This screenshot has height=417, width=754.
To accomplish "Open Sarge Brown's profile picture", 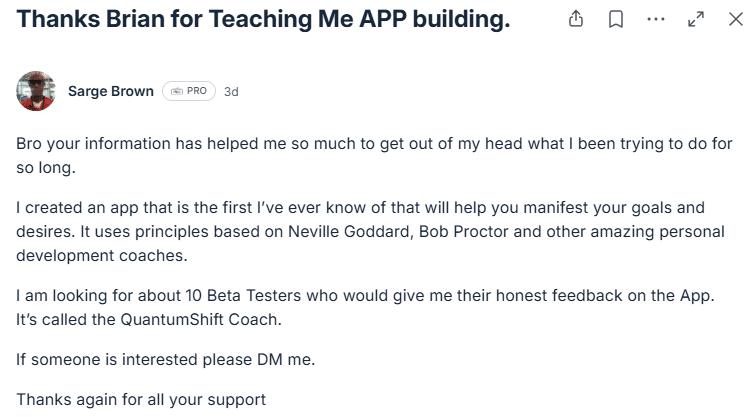I will point(36,91).
